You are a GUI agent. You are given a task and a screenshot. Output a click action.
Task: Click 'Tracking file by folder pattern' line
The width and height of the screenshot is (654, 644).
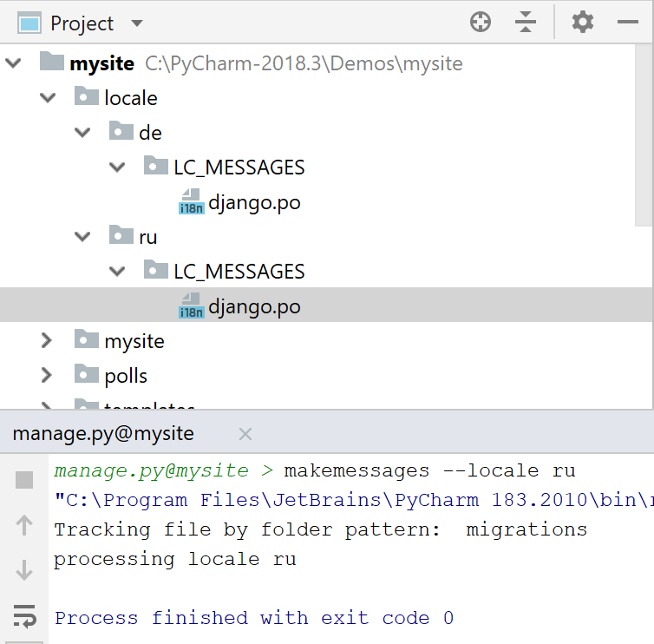coord(320,529)
